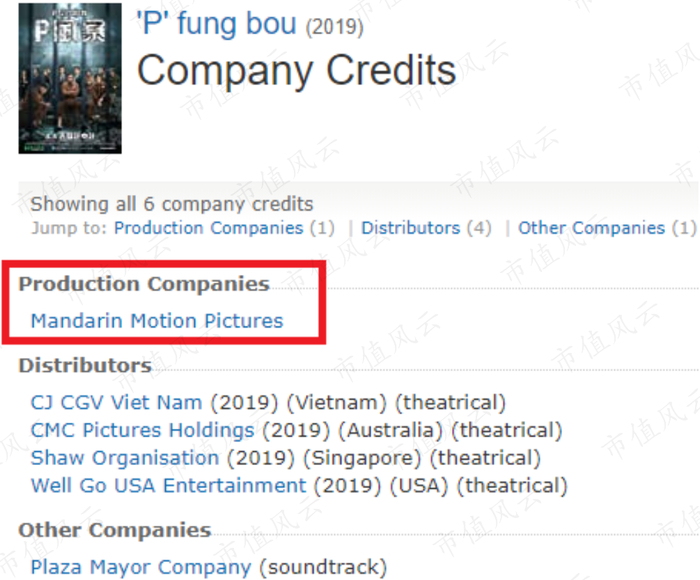Click the Plaza Mayor Company link
The height and width of the screenshot is (580, 700).
tap(141, 567)
